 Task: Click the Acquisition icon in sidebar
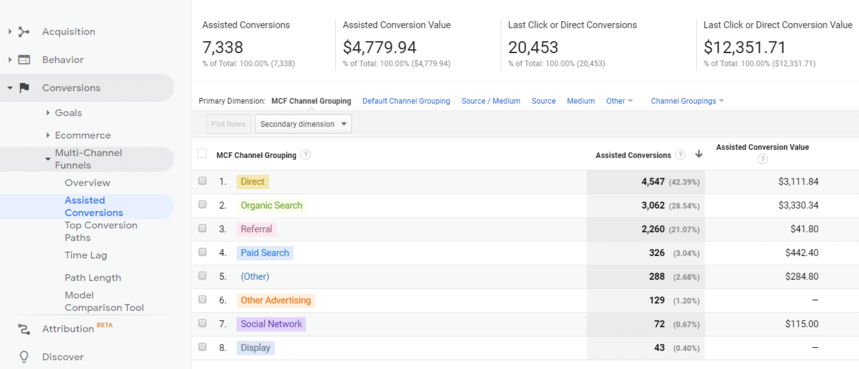(x=24, y=32)
